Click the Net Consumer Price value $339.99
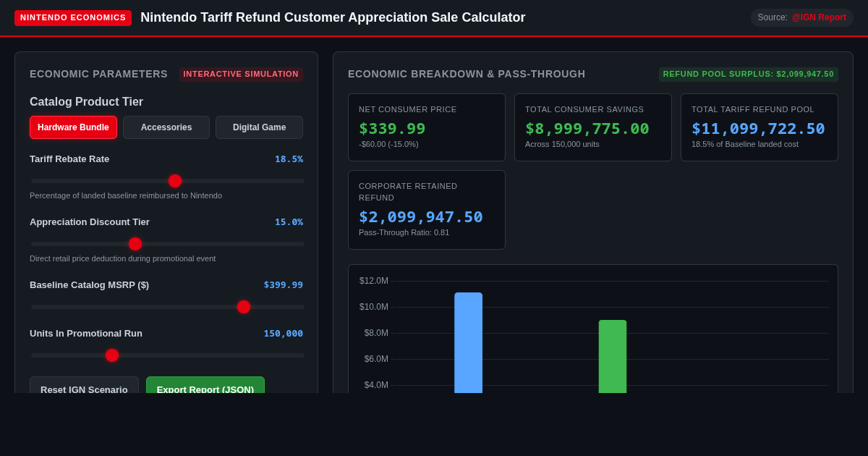Image resolution: width=868 pixels, height=456 pixels. click(x=392, y=128)
